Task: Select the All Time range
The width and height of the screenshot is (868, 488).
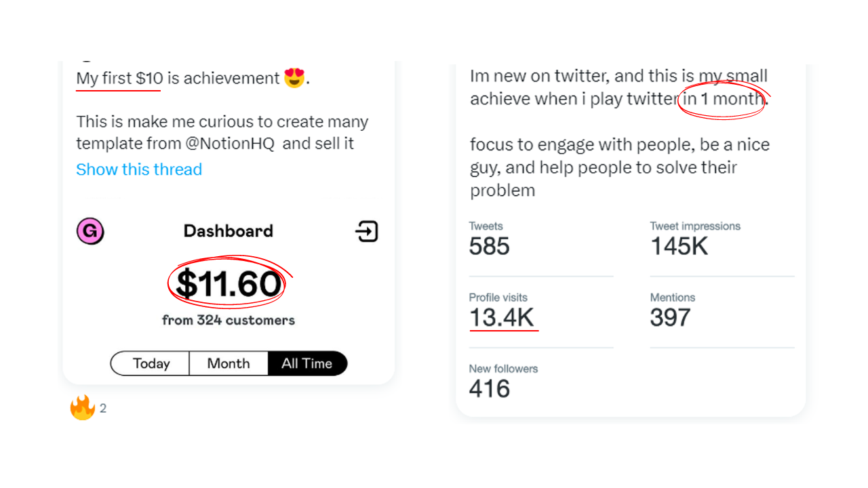Action: (x=307, y=363)
